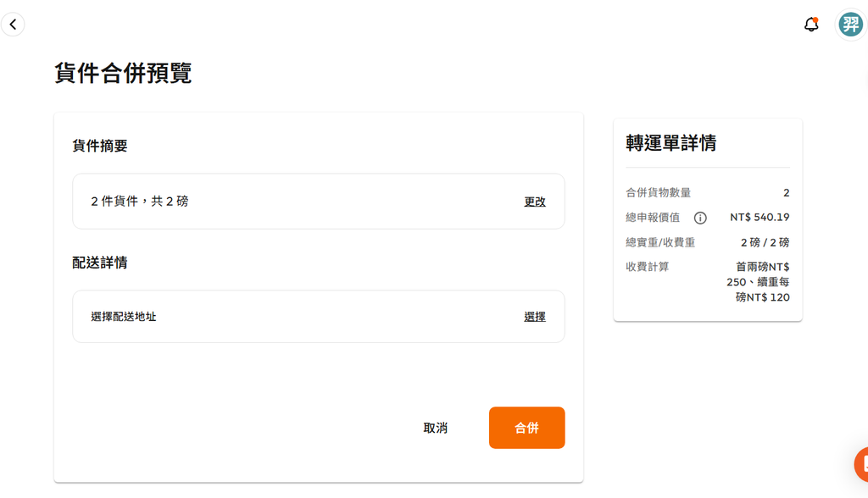Click the "2 件貨件，共 2 磅" summary text
The width and height of the screenshot is (868, 498).
140,202
